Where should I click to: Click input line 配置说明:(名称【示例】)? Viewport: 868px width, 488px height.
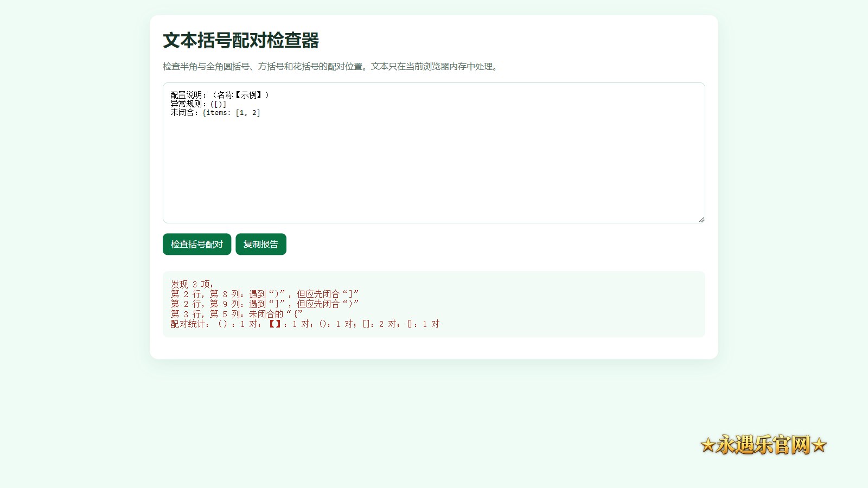coord(220,95)
